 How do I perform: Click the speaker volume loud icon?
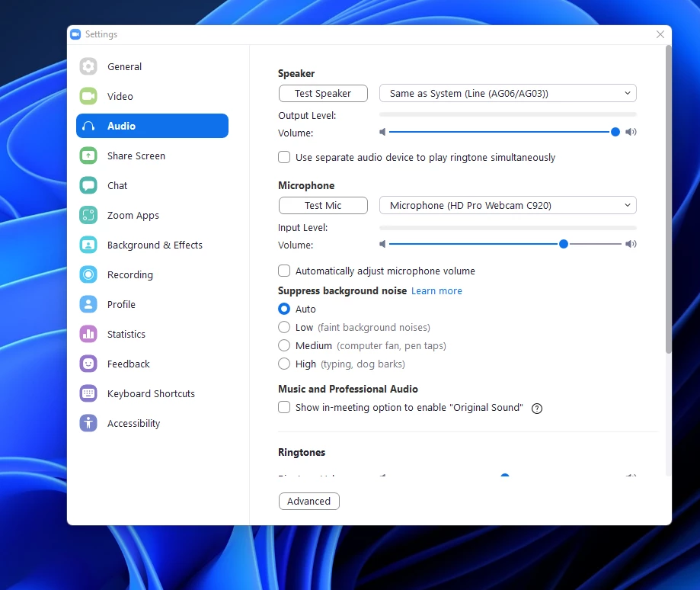pos(631,132)
